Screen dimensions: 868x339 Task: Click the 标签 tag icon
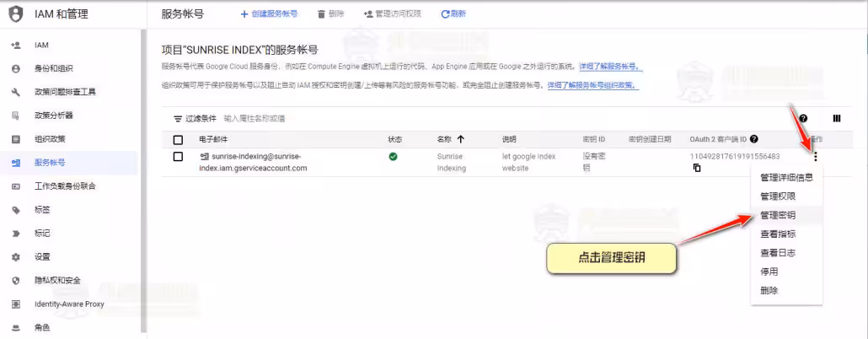point(16,210)
